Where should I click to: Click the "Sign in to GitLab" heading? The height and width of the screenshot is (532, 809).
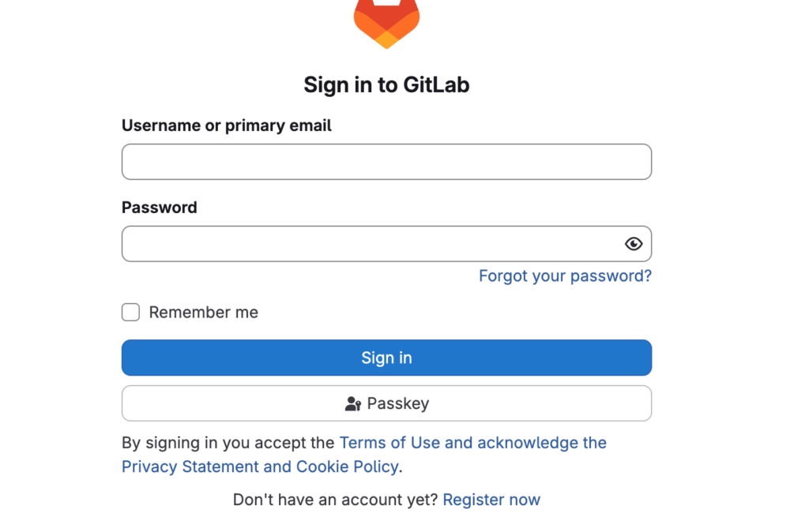click(x=386, y=85)
